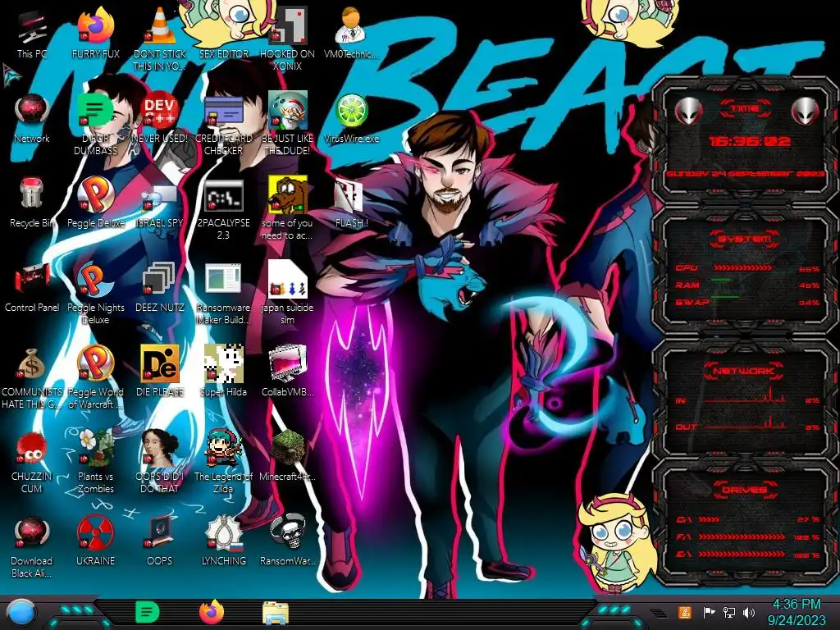
Task: Click the right alien head logo
Action: pyautogui.click(x=806, y=112)
